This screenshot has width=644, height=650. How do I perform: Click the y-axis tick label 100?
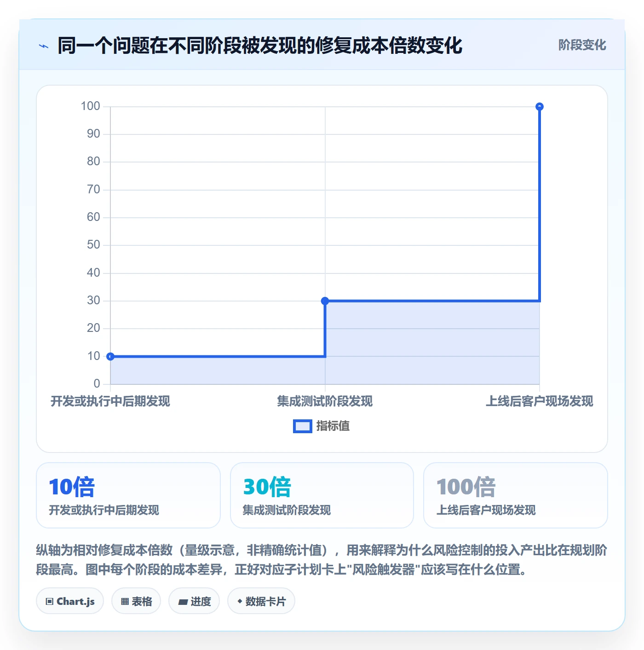[x=90, y=106]
